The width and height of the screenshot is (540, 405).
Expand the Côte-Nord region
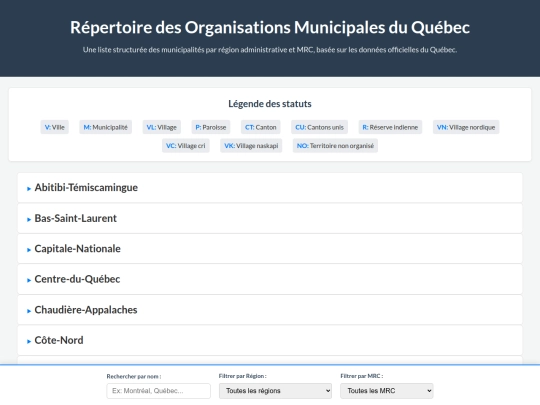point(270,340)
